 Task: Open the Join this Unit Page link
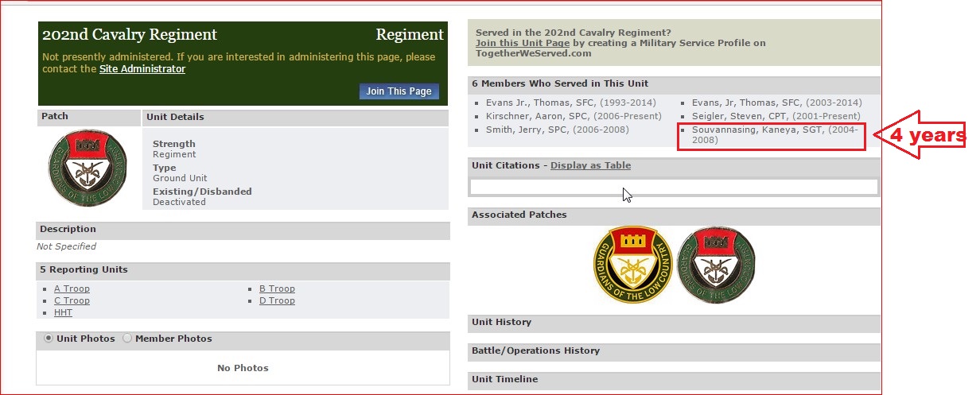pos(522,43)
